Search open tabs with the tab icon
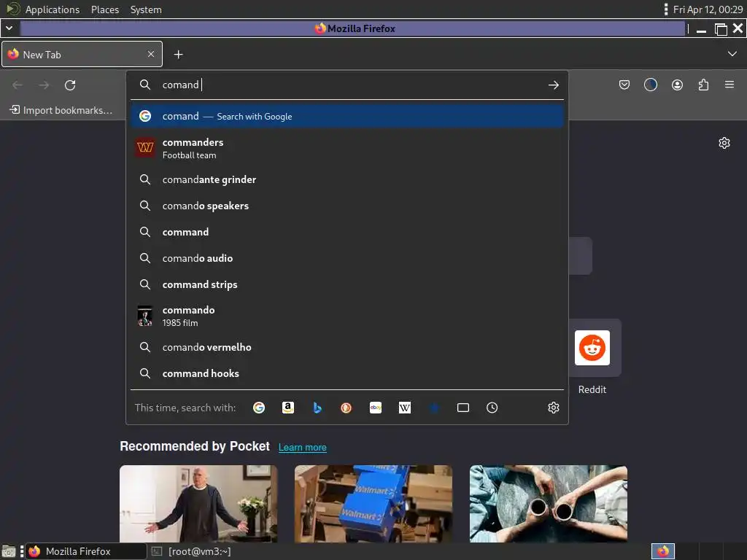This screenshot has width=747, height=560. (463, 408)
